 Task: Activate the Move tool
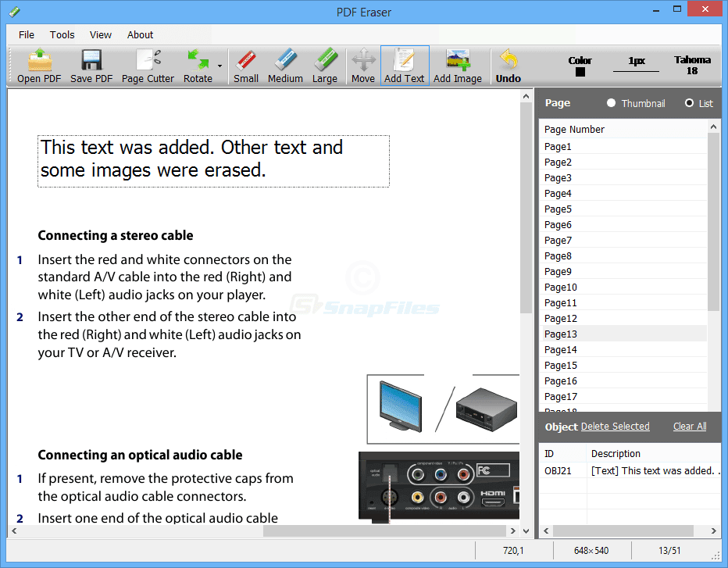[363, 66]
